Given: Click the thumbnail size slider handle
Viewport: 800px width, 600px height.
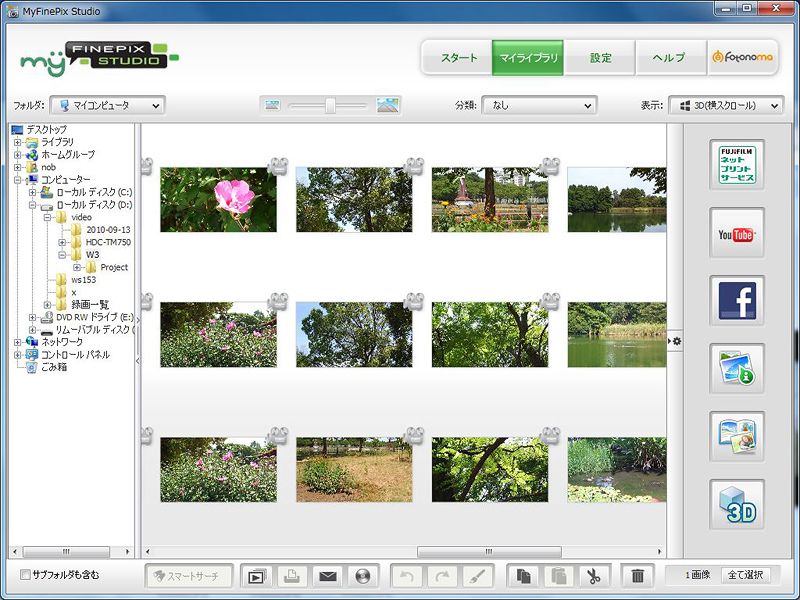Looking at the screenshot, I should (330, 105).
